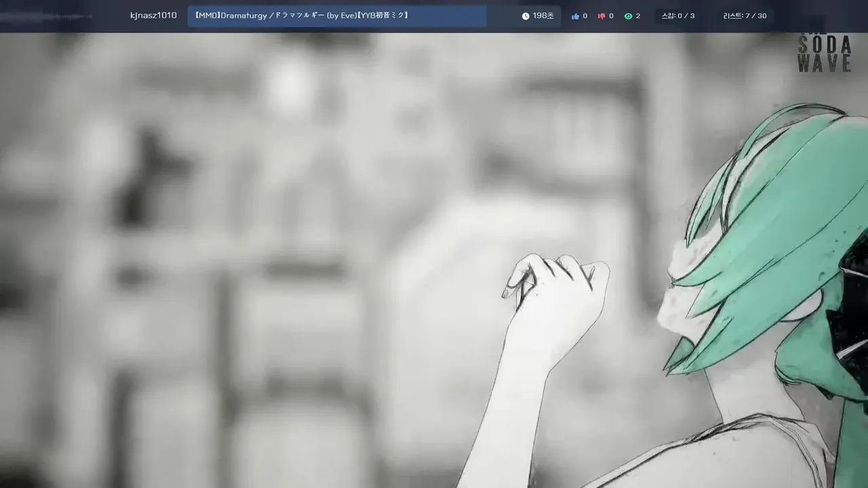
Task: Click the 198초 remaining time text
Action: [543, 16]
